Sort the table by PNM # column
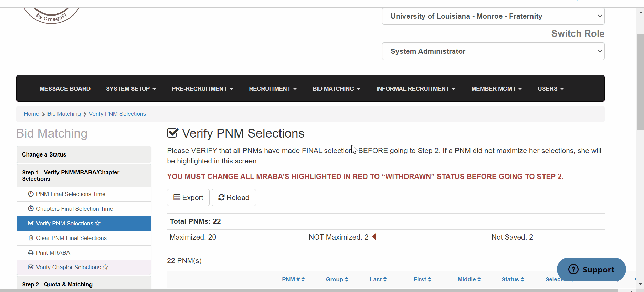 pyautogui.click(x=293, y=279)
